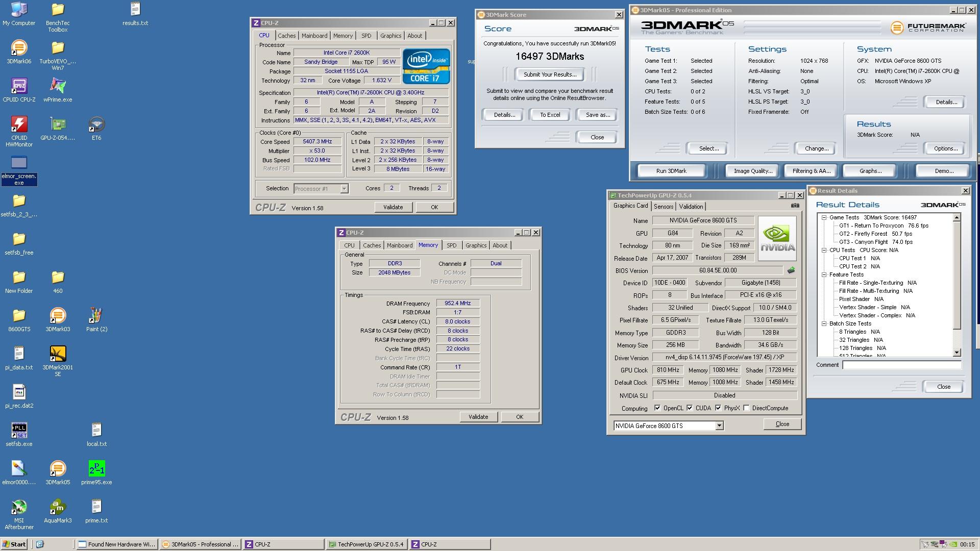Open the TurboVEVO Win7 folder
This screenshot has width=980, height=551.
coord(58,55)
